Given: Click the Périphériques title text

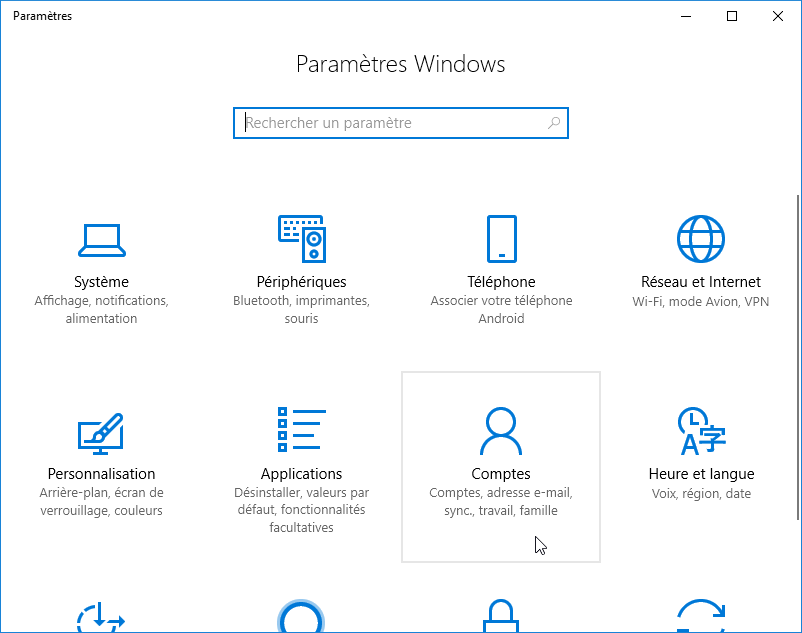Looking at the screenshot, I should click(x=302, y=282).
